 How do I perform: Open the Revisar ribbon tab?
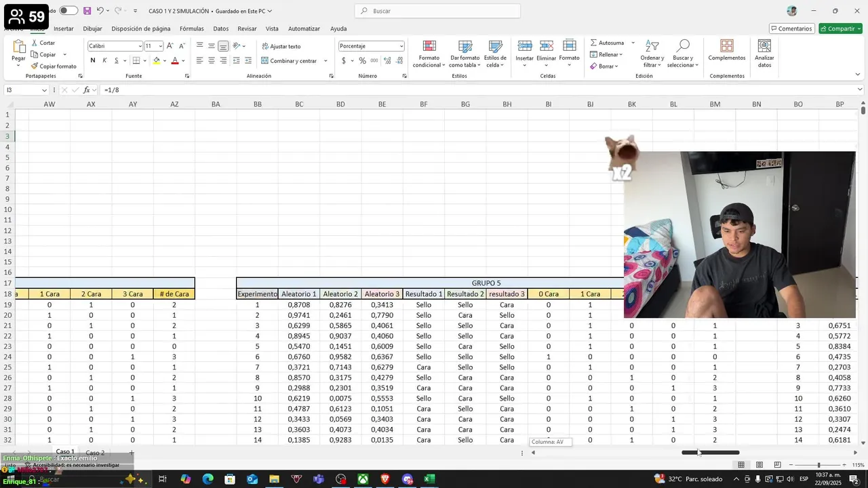click(247, 28)
